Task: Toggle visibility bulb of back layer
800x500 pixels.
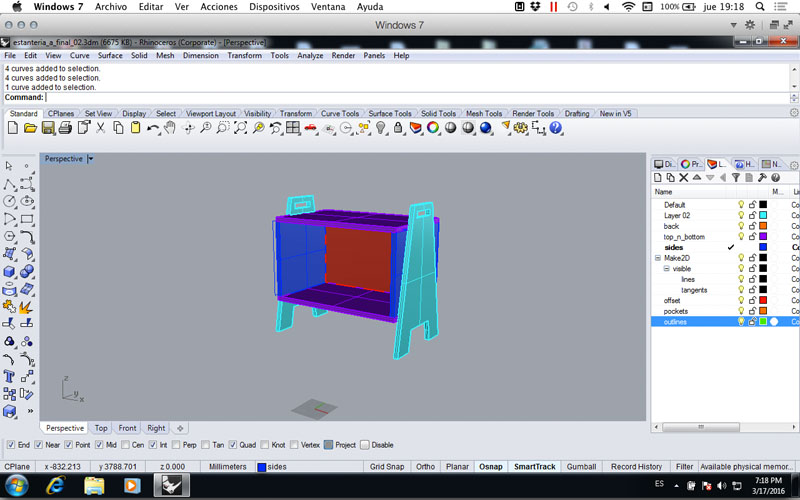Action: coord(741,226)
